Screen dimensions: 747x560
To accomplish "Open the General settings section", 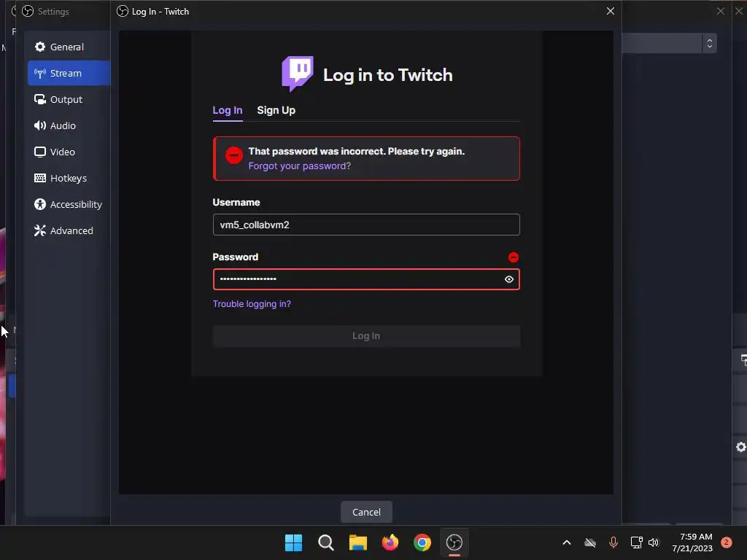I will 68,47.
